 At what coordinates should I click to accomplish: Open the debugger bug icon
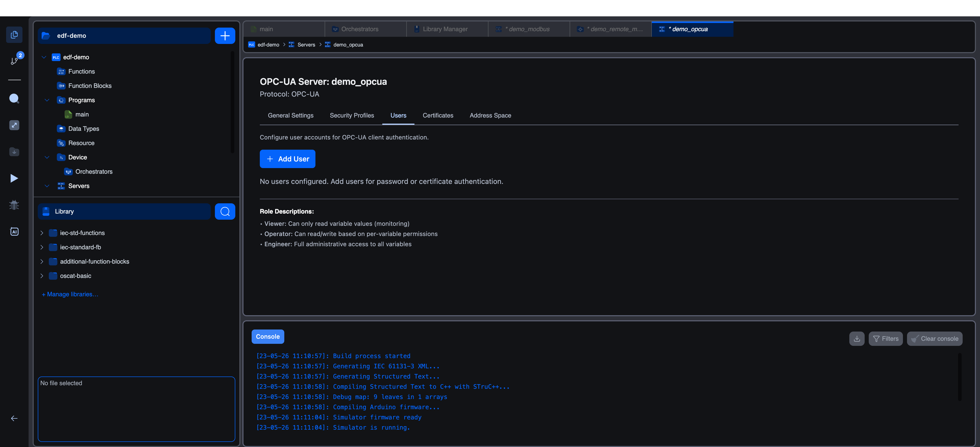click(14, 205)
